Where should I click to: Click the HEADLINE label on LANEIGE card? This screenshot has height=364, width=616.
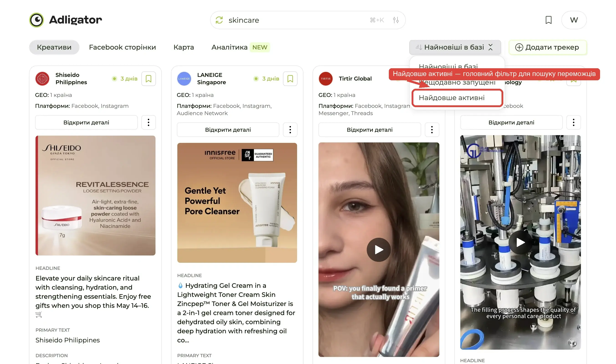(189, 276)
